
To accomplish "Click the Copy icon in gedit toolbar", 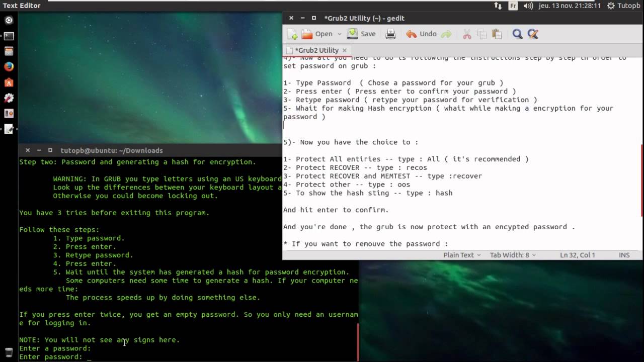I will pyautogui.click(x=482, y=34).
